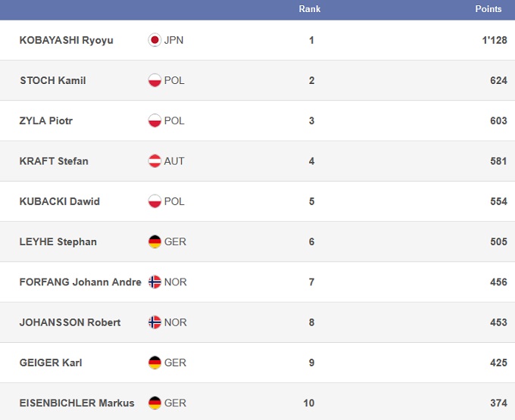Click Norway flag icon beside JOHANSSON Robert

154,322
